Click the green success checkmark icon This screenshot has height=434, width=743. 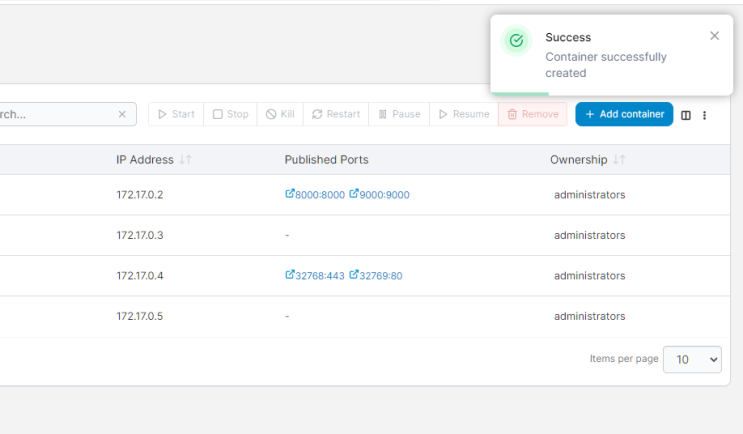516,40
